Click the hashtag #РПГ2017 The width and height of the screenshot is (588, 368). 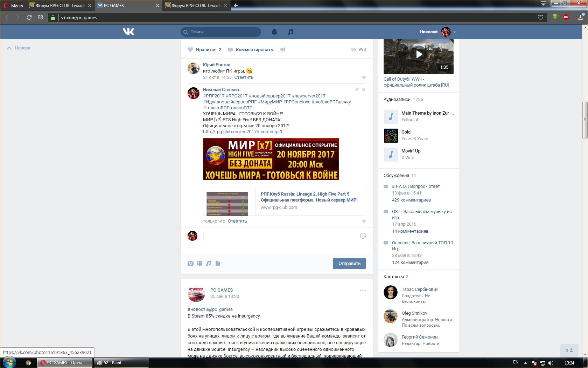pos(214,96)
